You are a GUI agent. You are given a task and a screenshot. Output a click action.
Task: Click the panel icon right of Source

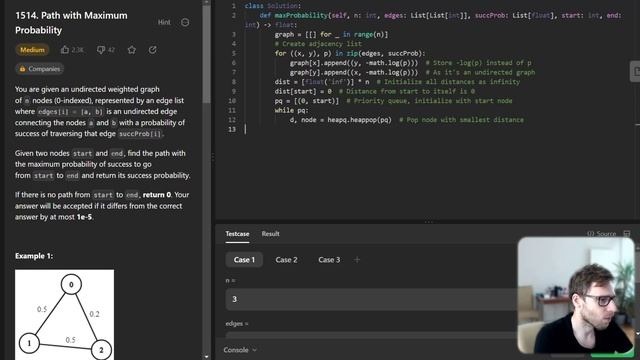click(x=627, y=234)
